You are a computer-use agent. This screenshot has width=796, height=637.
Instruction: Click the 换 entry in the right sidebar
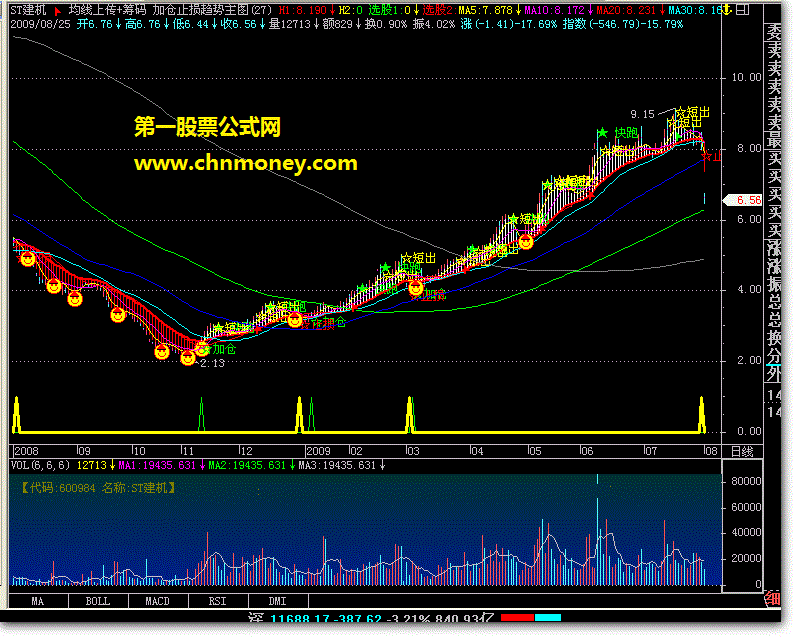click(774, 337)
